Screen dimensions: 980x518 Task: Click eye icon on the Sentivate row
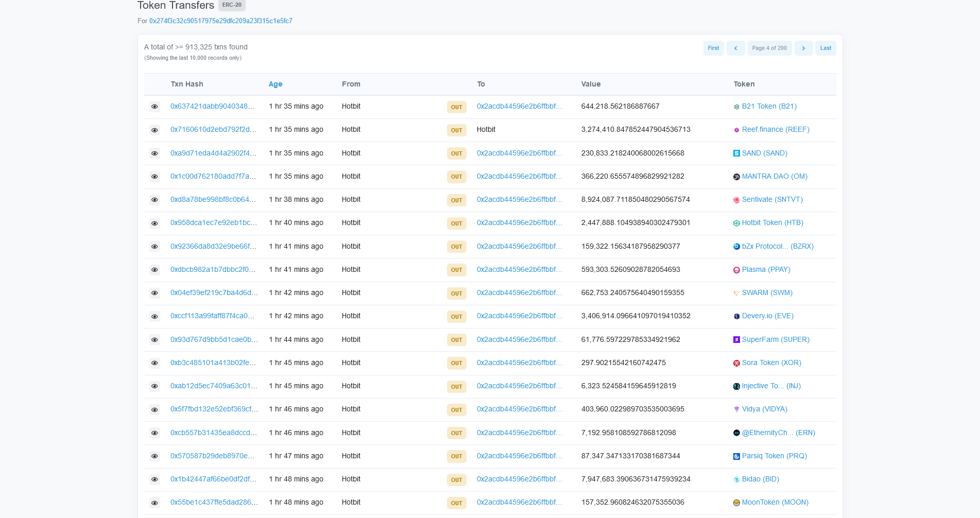tap(154, 200)
